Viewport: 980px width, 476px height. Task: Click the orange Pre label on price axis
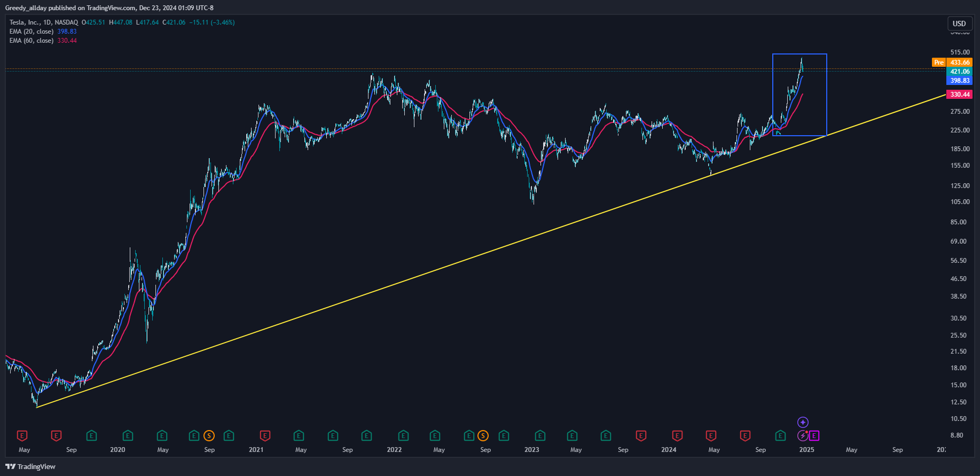click(x=938, y=63)
